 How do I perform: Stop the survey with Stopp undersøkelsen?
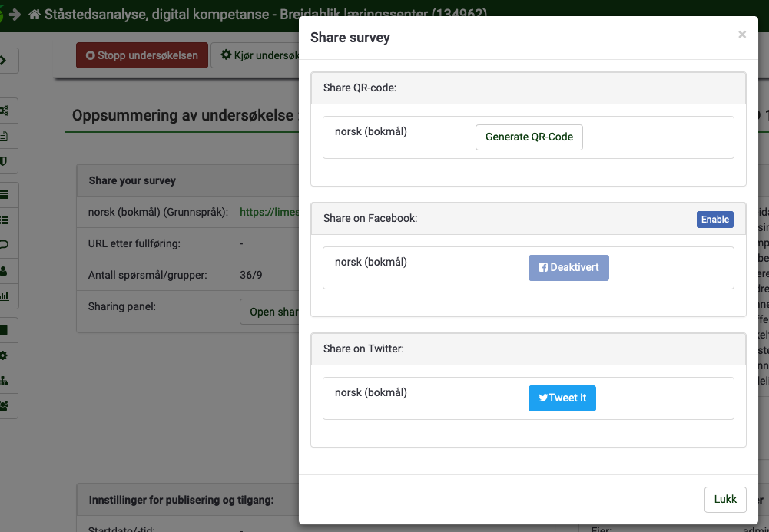pyautogui.click(x=141, y=55)
